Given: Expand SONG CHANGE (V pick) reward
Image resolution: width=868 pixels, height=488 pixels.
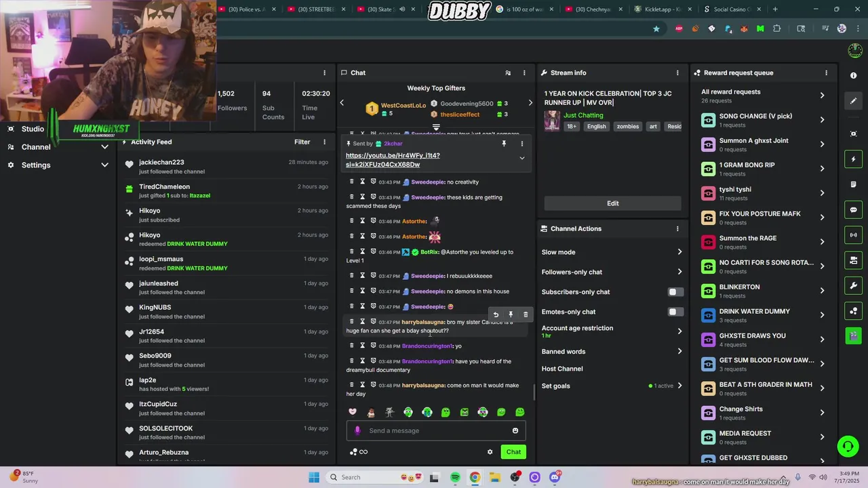Looking at the screenshot, I should 764,120.
